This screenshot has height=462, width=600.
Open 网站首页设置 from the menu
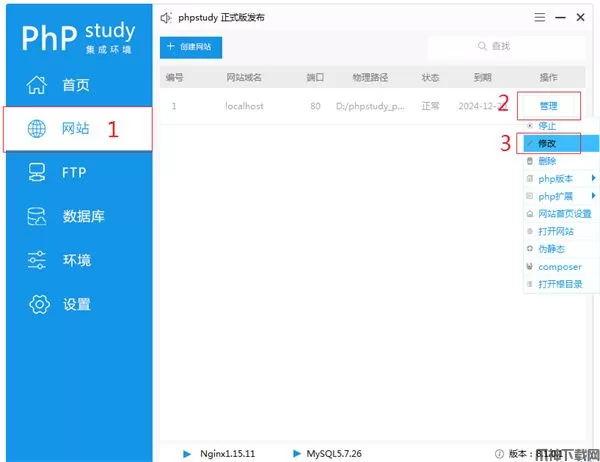click(x=561, y=214)
